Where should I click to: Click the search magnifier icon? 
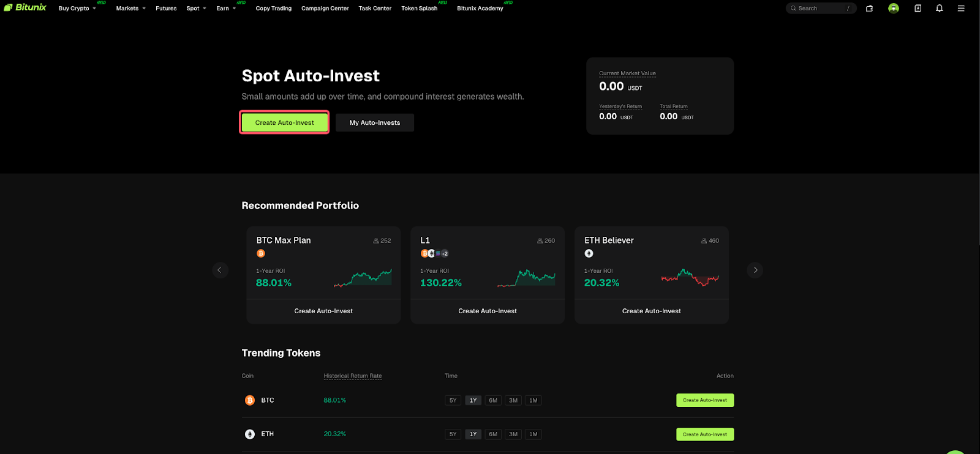793,9
